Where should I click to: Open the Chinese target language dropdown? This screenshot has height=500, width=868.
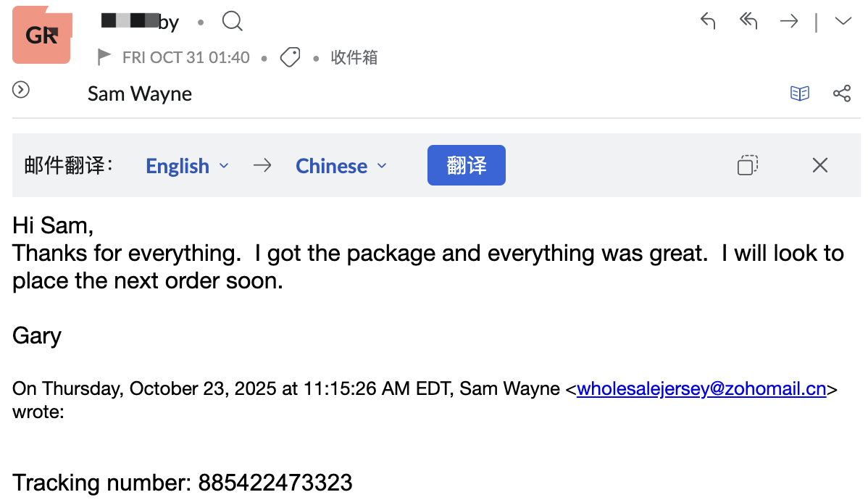click(341, 166)
